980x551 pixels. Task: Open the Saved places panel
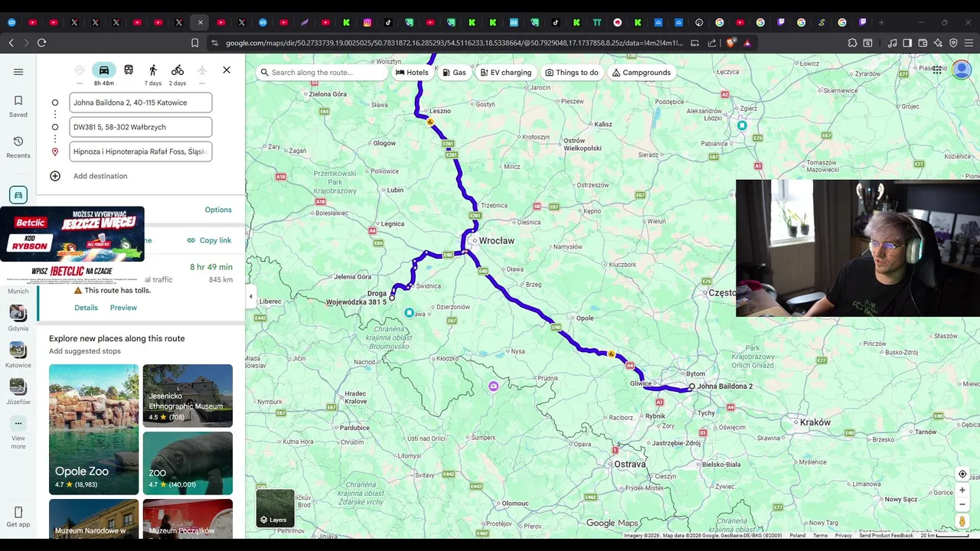[18, 106]
